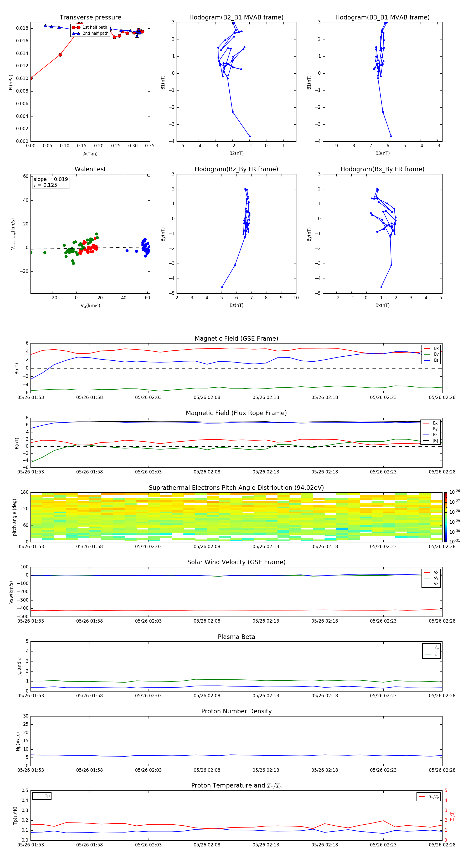Image resolution: width=473 pixels, height=868 pixels.
Task: Click the 'Pt(nPa)' y-axis label
Action: [11, 82]
